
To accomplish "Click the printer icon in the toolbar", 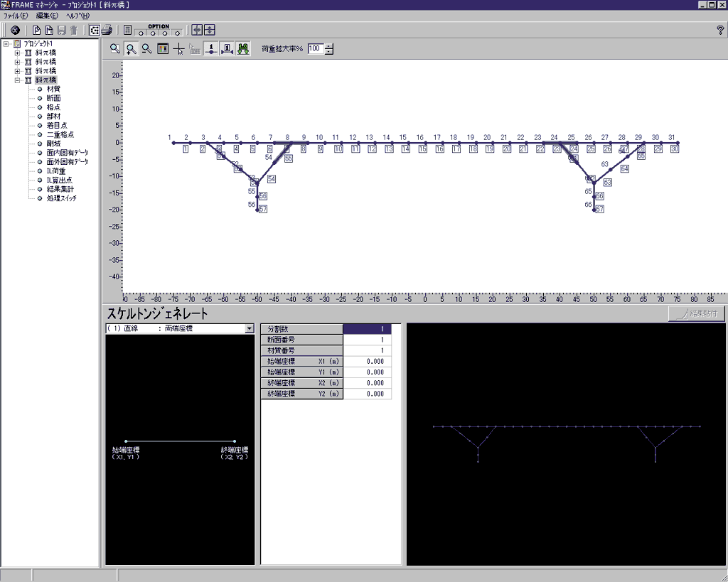I will (x=107, y=30).
